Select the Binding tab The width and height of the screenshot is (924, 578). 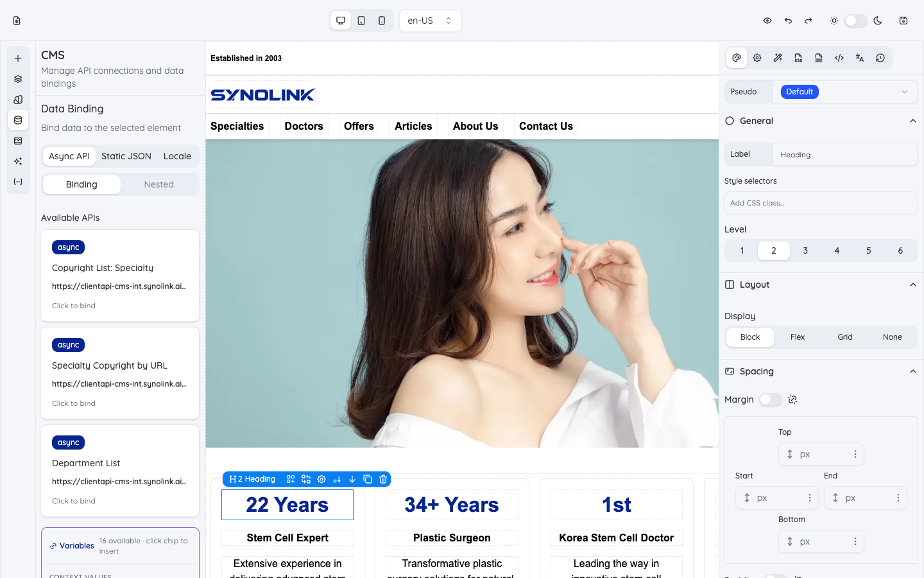(81, 184)
